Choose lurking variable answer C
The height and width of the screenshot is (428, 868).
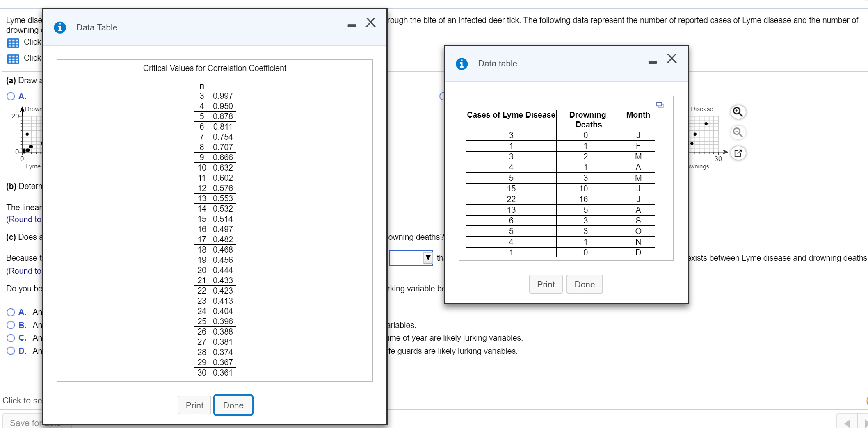(11, 338)
